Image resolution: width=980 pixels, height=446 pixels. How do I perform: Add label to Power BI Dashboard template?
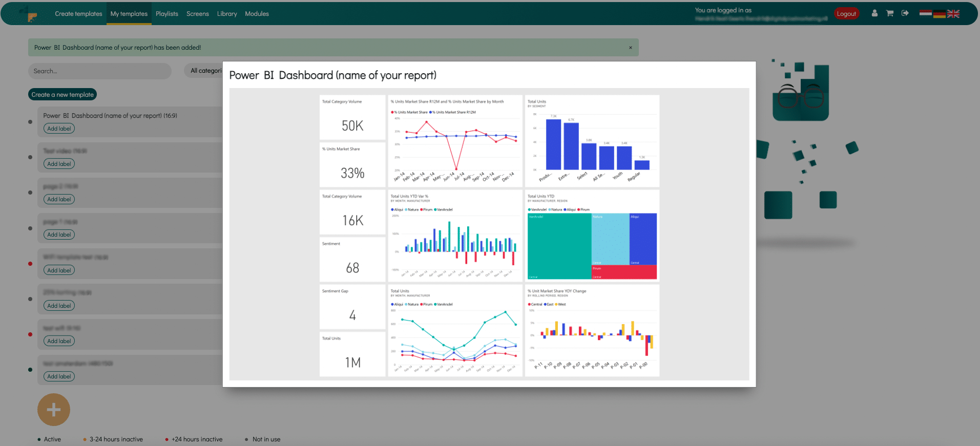point(59,129)
